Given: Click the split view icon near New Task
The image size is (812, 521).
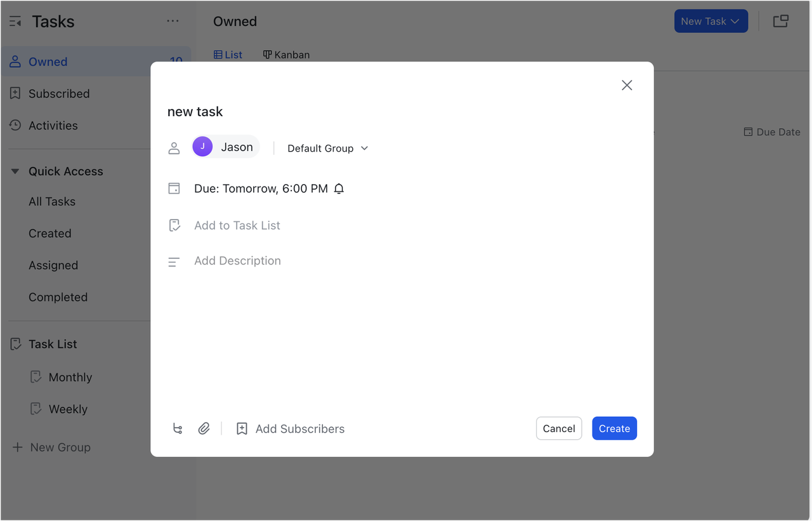Looking at the screenshot, I should [x=780, y=21].
